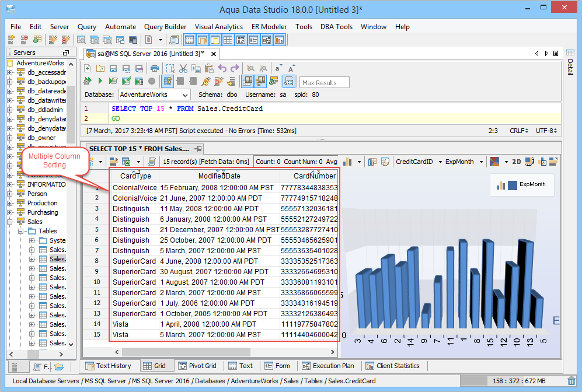The image size is (582, 392).
Task: Collapse the Sales schema tree node
Action: coord(10,222)
